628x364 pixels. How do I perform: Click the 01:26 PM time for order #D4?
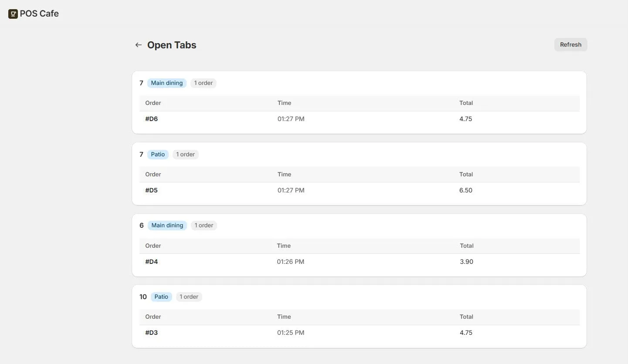tap(291, 262)
